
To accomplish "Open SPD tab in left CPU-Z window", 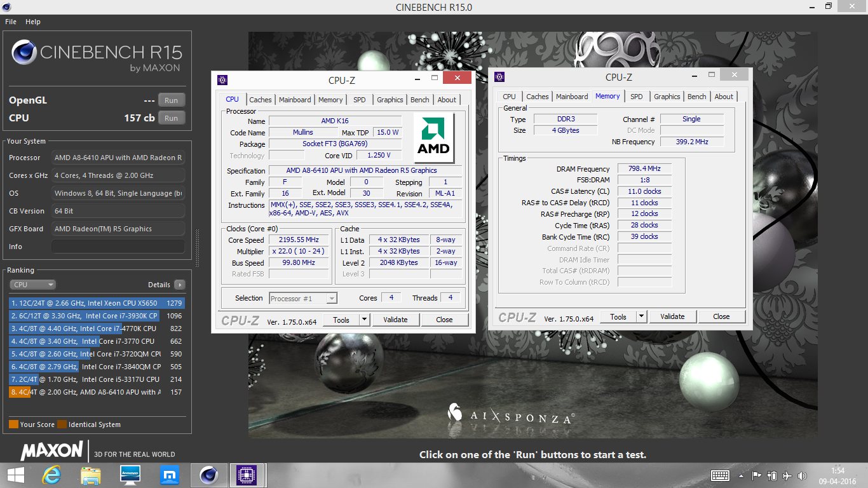I will tap(360, 100).
